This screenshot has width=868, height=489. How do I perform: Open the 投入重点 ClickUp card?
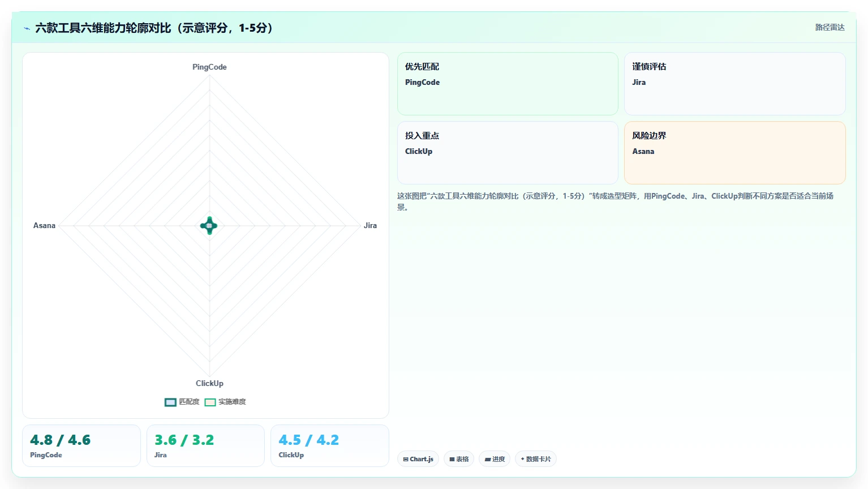(508, 153)
